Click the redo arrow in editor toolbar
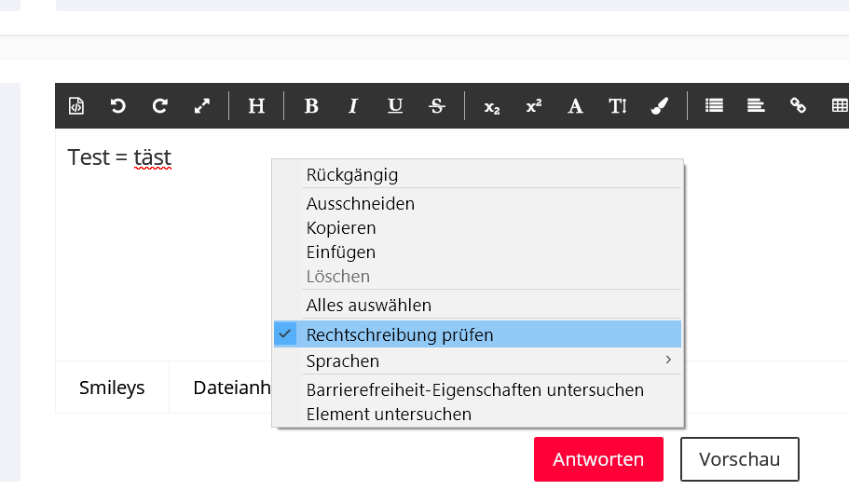This screenshot has height=504, width=849. [x=160, y=106]
